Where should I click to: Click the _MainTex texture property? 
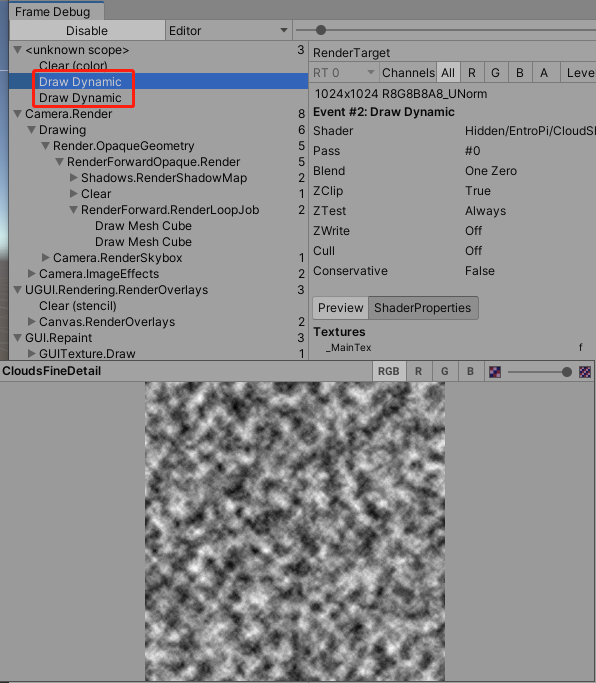349,348
